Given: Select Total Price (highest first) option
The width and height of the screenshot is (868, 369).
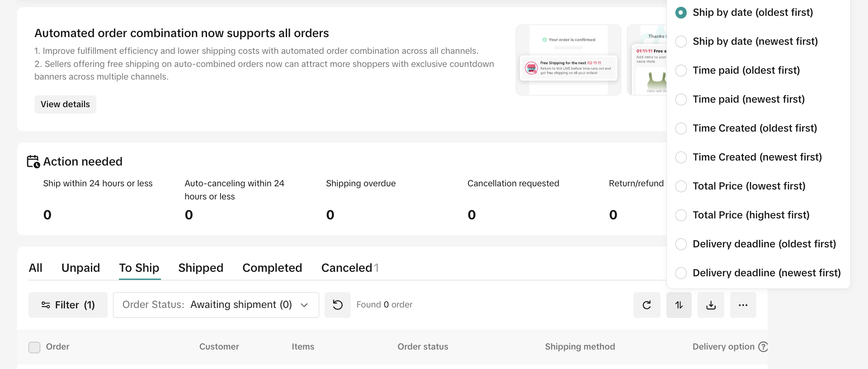Looking at the screenshot, I should tap(681, 215).
